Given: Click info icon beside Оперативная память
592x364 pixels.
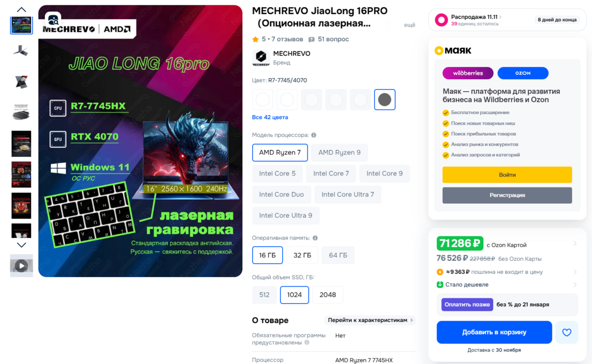Looking at the screenshot, I should [x=315, y=238].
